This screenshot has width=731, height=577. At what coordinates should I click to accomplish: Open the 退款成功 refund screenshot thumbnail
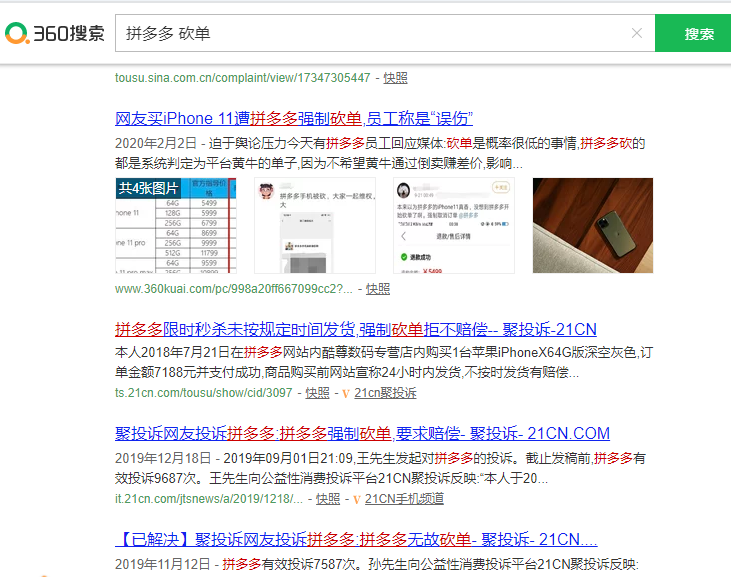454,226
